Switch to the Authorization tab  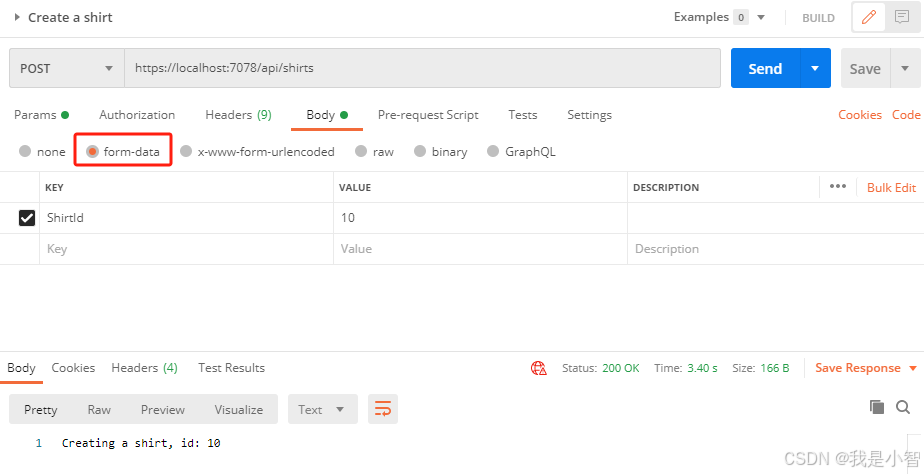pyautogui.click(x=137, y=115)
